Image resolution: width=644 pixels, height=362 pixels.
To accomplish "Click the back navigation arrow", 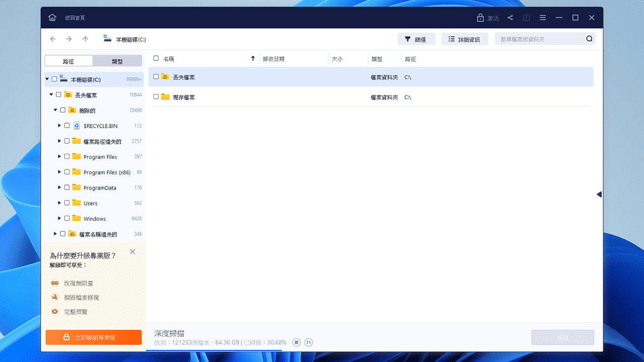I will coord(53,39).
